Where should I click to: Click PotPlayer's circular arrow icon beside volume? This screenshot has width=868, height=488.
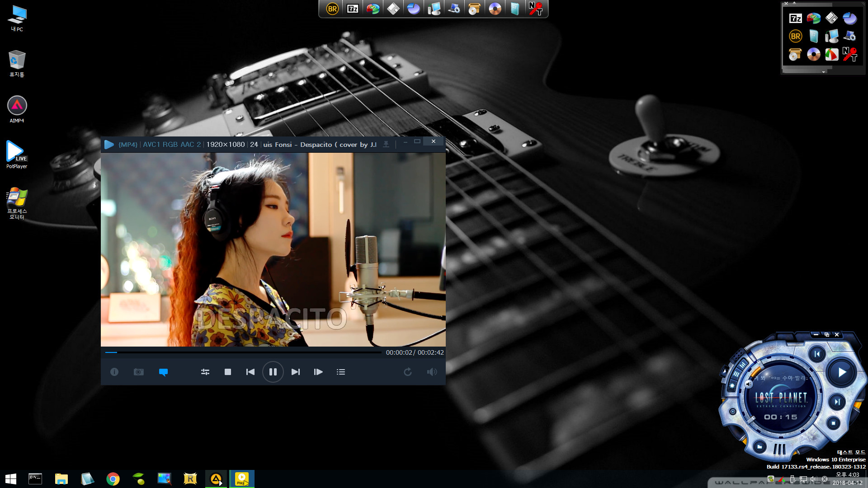[x=408, y=372]
